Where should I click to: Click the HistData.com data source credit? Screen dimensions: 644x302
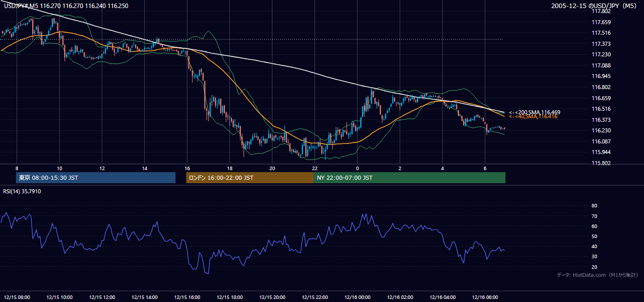coord(598,275)
